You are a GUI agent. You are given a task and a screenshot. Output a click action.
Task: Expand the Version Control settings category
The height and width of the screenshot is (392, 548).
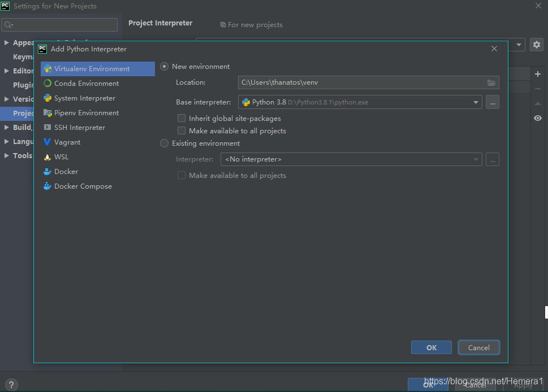(7, 99)
